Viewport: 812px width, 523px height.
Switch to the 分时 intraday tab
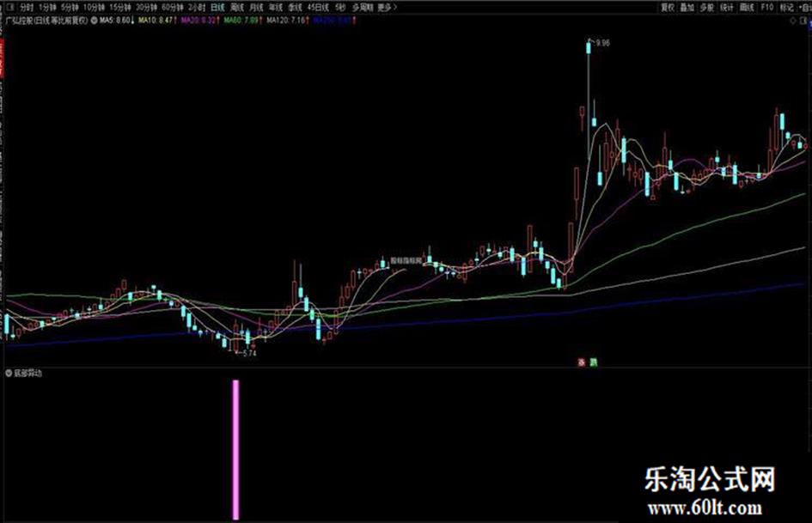(x=27, y=7)
